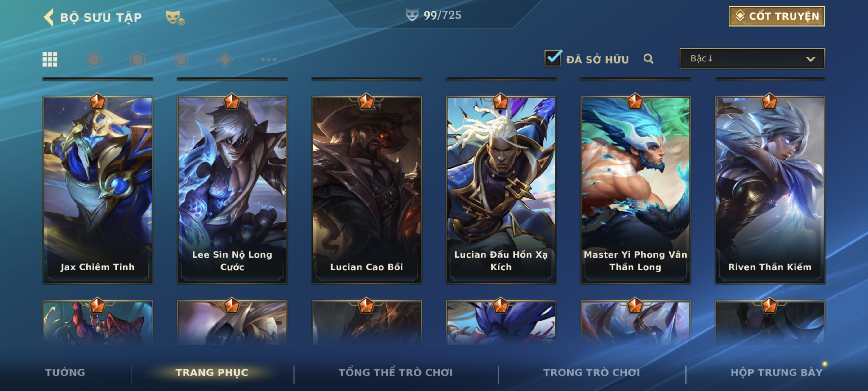868x391 pixels.
Task: Open the theater masks skin sets icon
Action: click(x=175, y=18)
